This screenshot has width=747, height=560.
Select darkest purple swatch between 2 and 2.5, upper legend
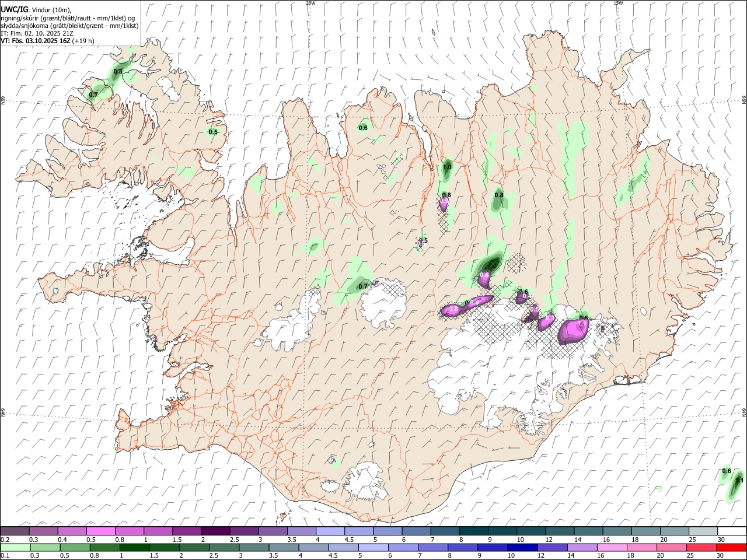tap(215, 531)
